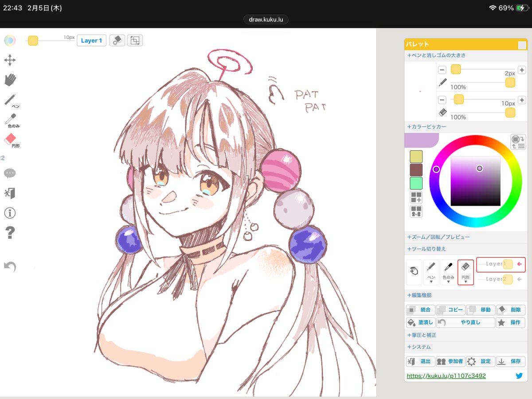532x399 pixels.
Task: Click the Layer 1 button in top toolbar
Action: [x=91, y=40]
